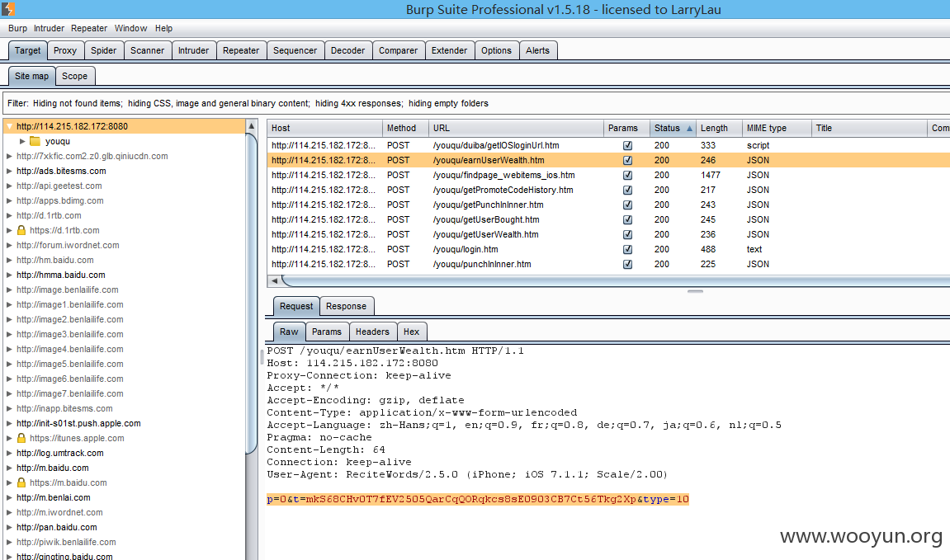Click the table horizontal scrollbar left arrow
This screenshot has height=560, width=950.
[275, 280]
